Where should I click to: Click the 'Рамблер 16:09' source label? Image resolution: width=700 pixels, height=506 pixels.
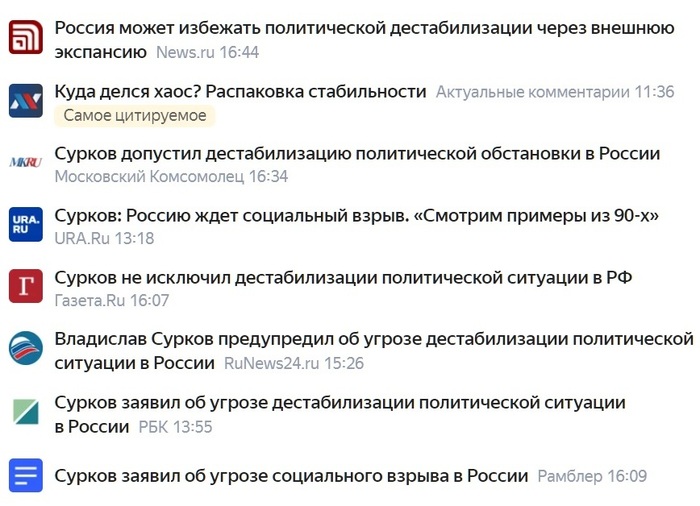click(592, 476)
